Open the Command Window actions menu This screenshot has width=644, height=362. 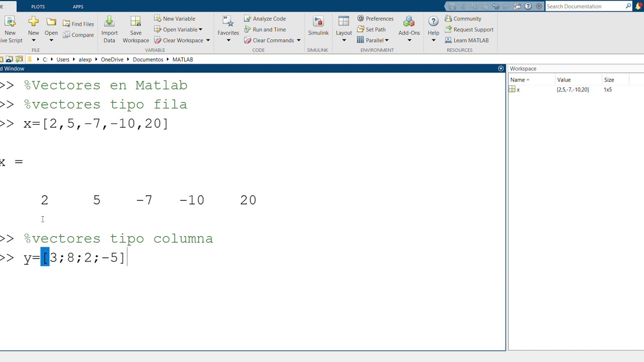tap(501, 68)
